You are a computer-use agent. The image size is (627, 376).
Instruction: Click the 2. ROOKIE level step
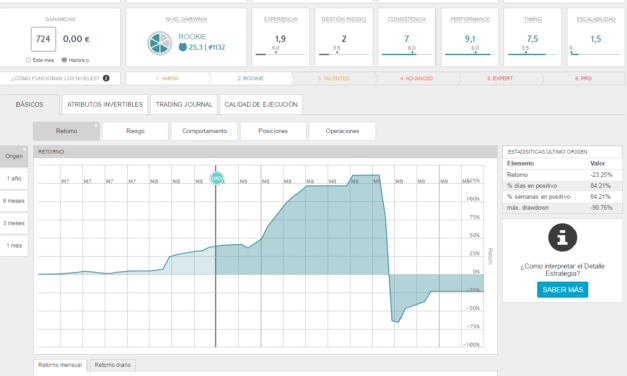coord(251,78)
